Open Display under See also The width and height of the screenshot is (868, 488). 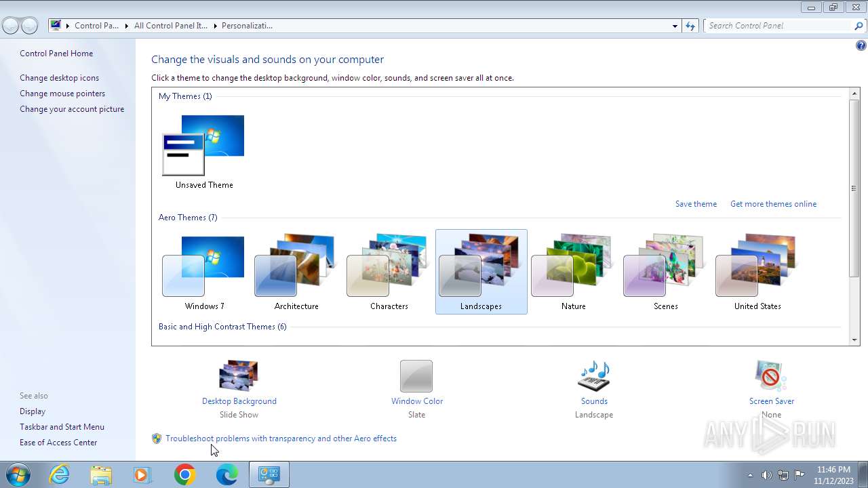tap(33, 411)
